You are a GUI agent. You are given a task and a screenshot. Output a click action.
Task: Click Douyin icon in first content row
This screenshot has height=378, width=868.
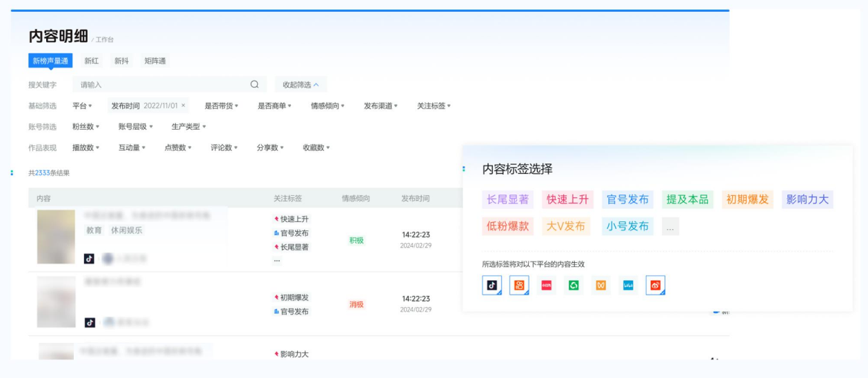[89, 259]
